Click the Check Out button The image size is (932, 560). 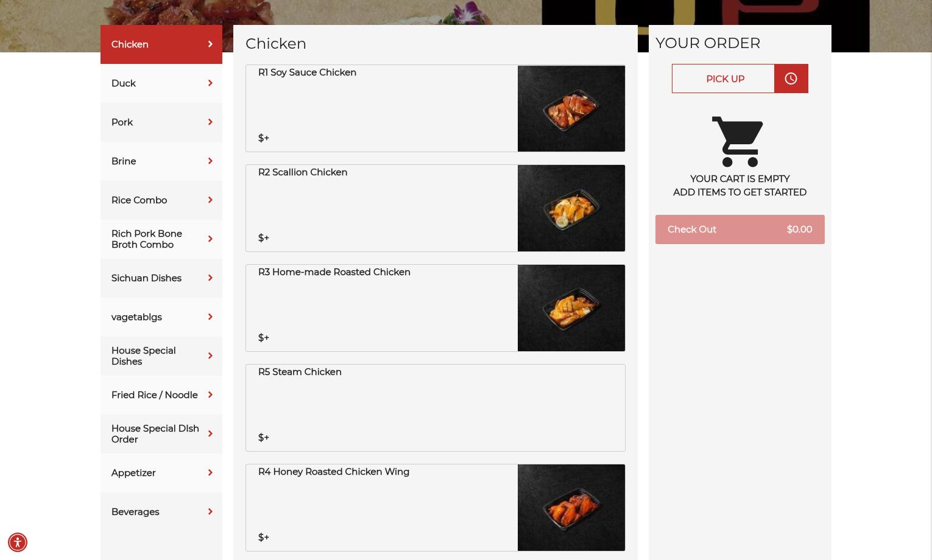tap(740, 229)
